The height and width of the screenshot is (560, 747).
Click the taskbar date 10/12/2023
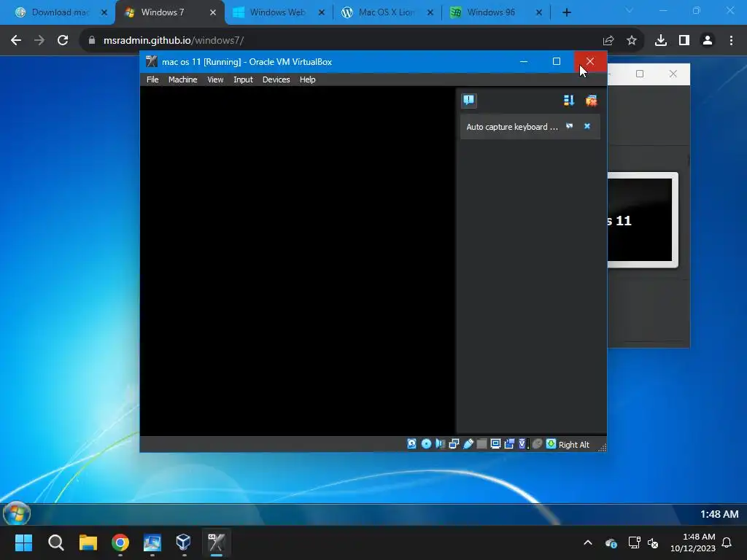click(693, 548)
